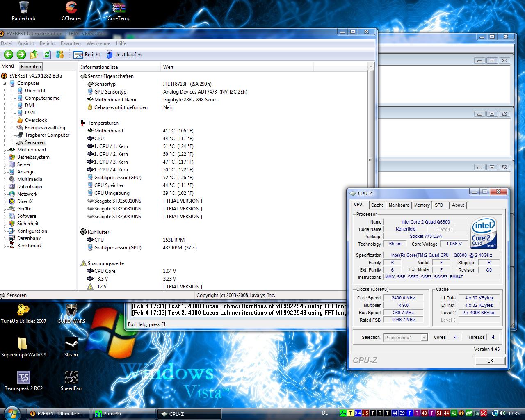The image size is (525, 420).
Task: Open the Bericht report button
Action: click(x=87, y=55)
